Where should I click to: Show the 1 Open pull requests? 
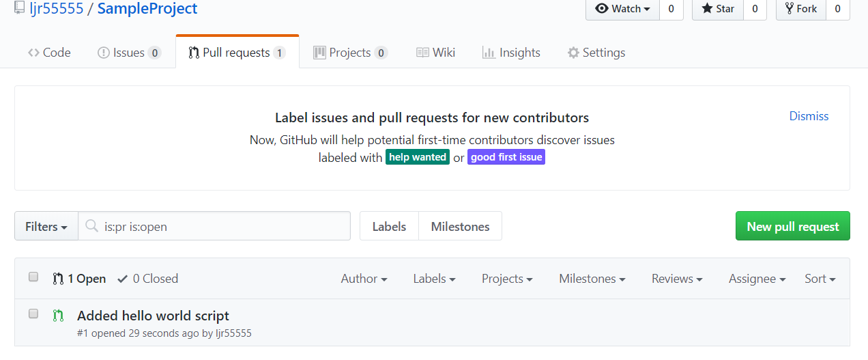tap(79, 279)
